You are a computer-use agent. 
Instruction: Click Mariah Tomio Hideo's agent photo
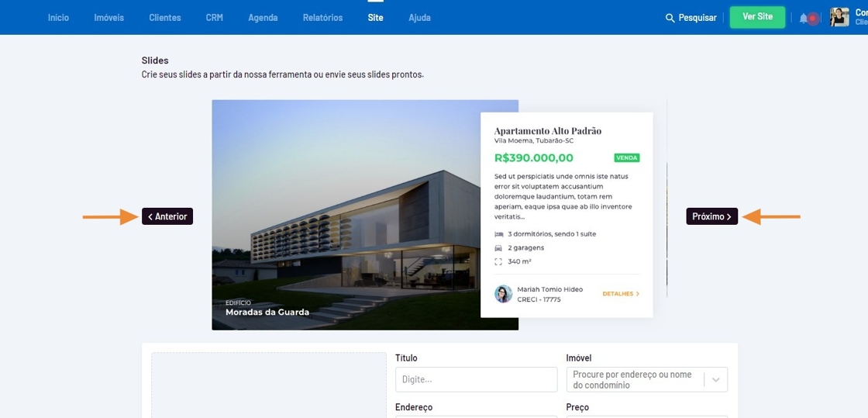pyautogui.click(x=503, y=294)
